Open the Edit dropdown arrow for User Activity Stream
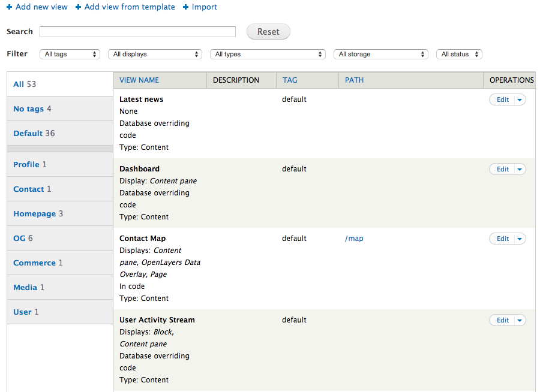The height and width of the screenshot is (392, 543). [x=520, y=320]
